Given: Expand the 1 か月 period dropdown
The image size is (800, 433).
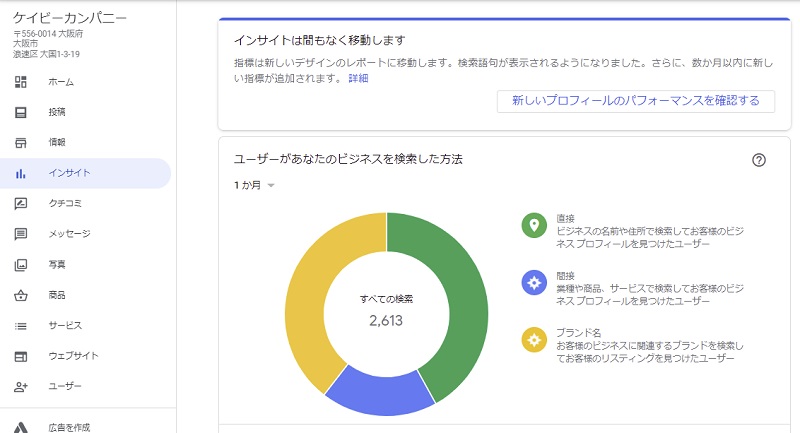Looking at the screenshot, I should (255, 185).
